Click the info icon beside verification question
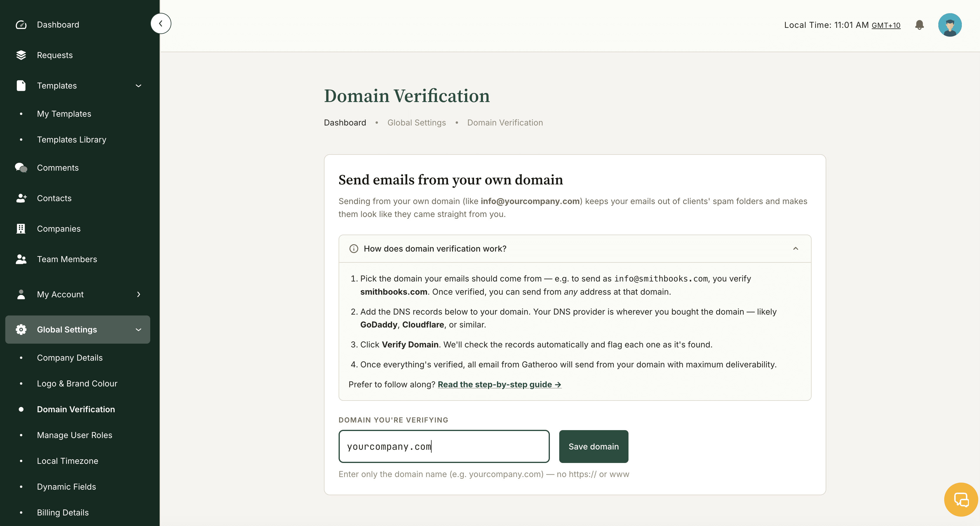The width and height of the screenshot is (980, 526). [x=354, y=249]
